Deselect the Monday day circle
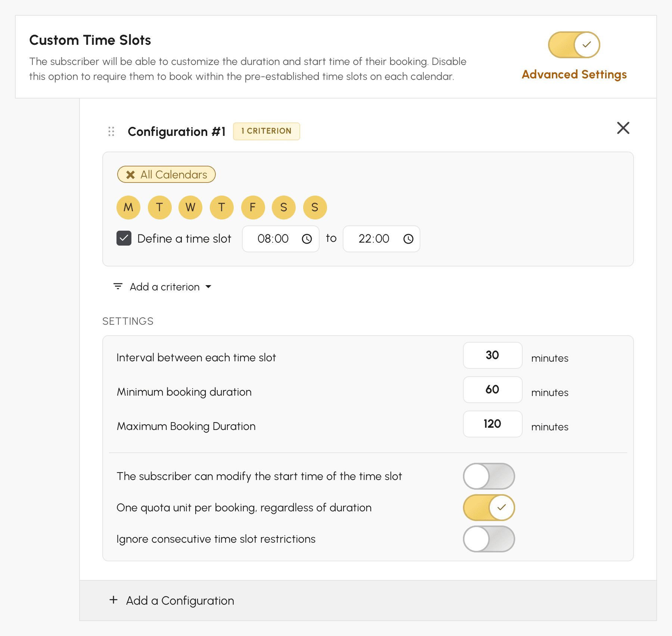 (128, 208)
